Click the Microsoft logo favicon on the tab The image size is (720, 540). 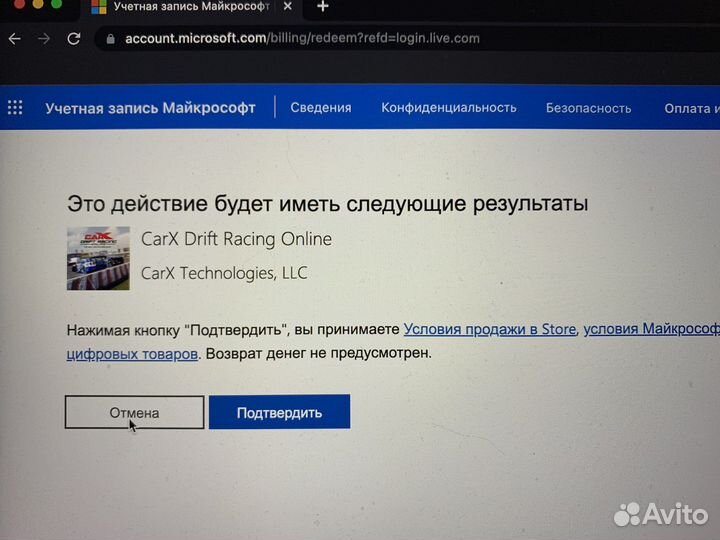[x=99, y=6]
